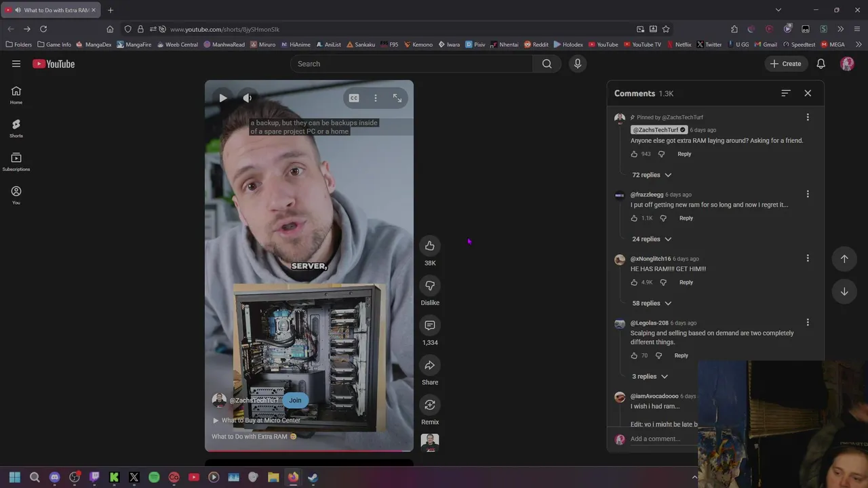Screen dimensions: 868x488
Task: Open the Netflix bookmark
Action: tap(679, 45)
